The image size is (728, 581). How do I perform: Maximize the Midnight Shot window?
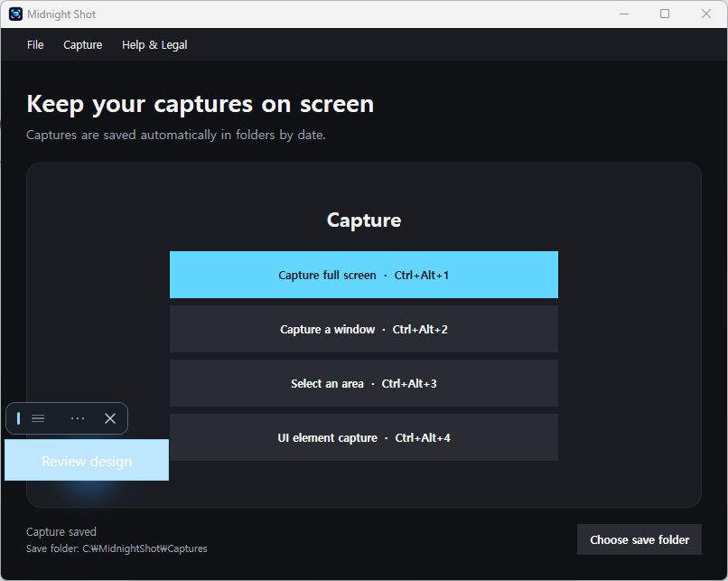[665, 14]
